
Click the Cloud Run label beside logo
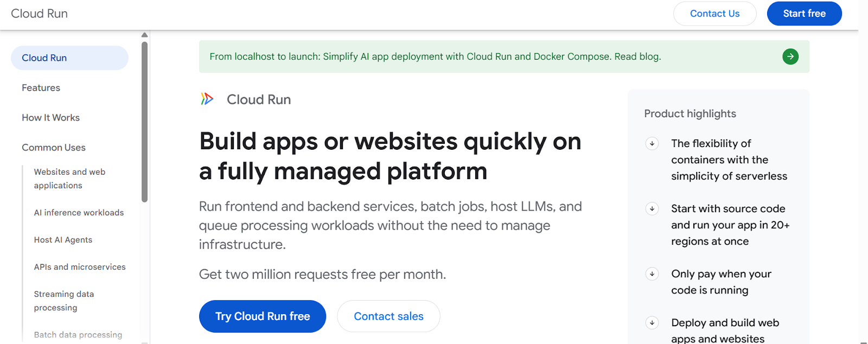click(x=259, y=99)
